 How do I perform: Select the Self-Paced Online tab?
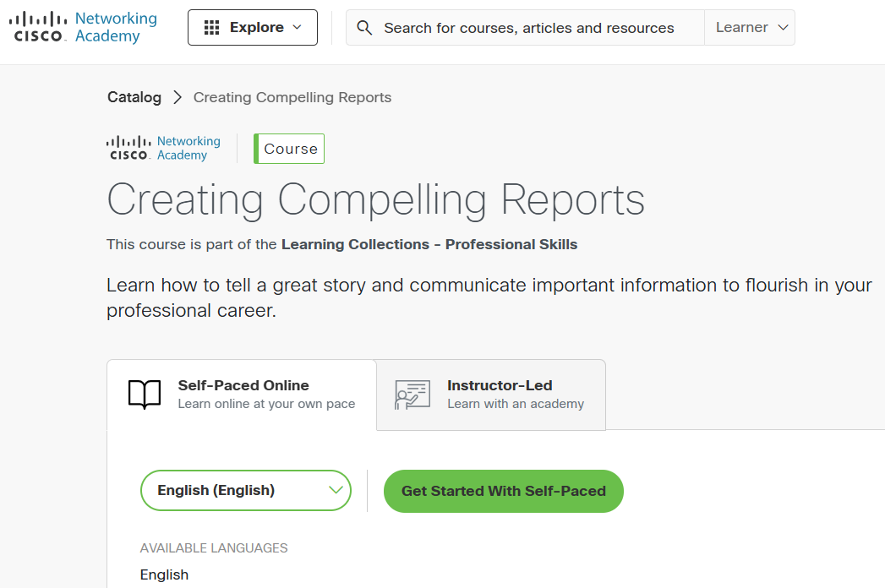[241, 395]
